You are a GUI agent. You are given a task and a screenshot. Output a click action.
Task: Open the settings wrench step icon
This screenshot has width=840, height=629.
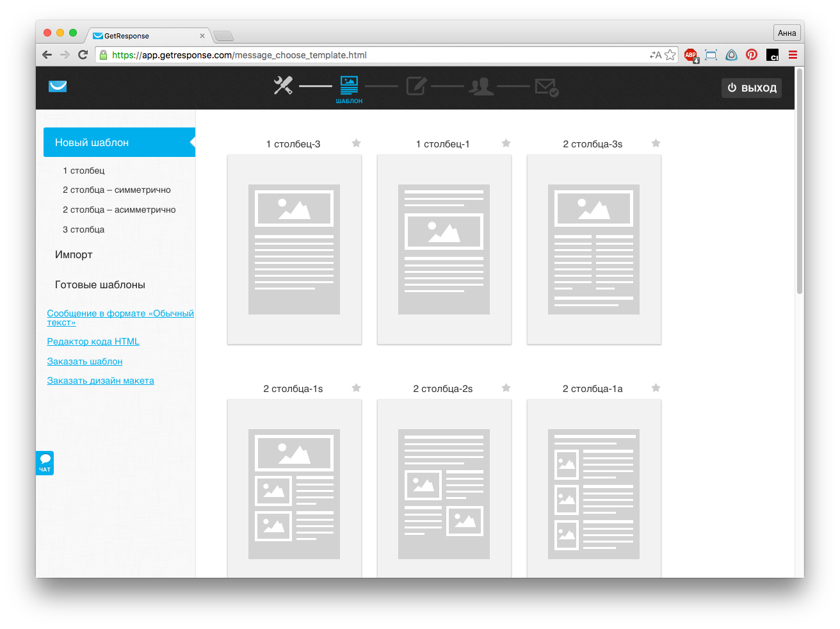283,86
